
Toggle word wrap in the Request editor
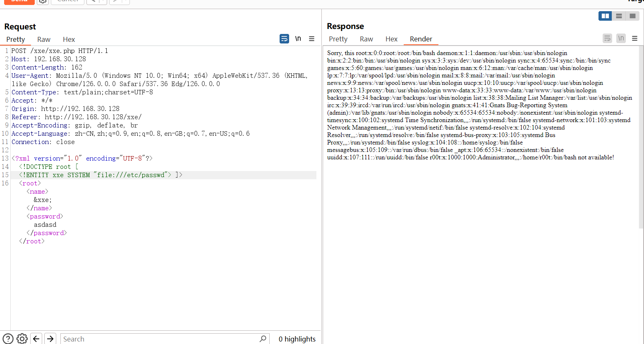pyautogui.click(x=284, y=39)
